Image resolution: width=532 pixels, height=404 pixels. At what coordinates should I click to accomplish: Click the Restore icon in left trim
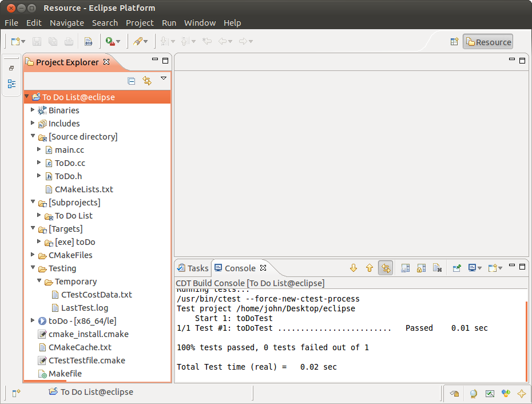[x=11, y=68]
